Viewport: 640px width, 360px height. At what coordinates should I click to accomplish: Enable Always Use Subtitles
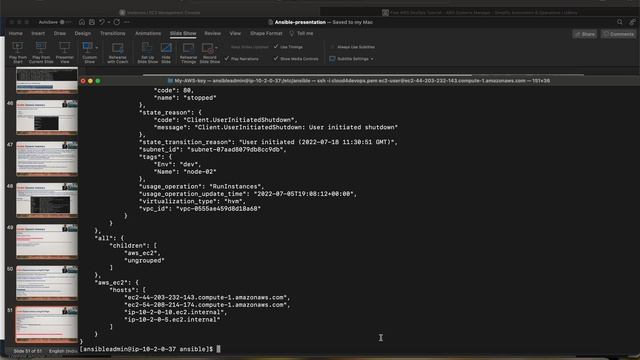pyautogui.click(x=332, y=47)
